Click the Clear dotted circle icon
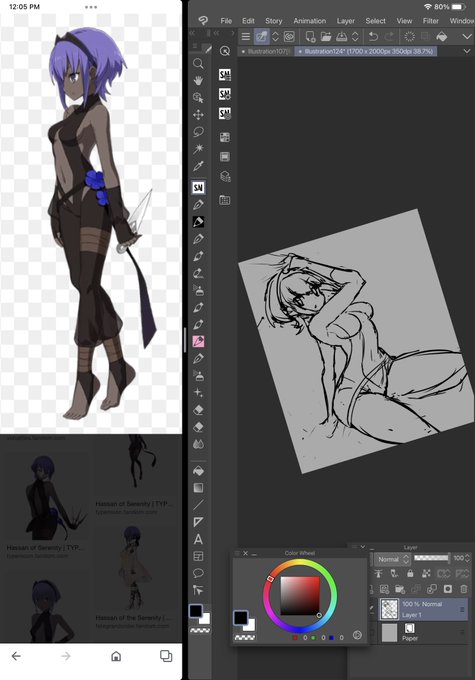 tap(409, 36)
